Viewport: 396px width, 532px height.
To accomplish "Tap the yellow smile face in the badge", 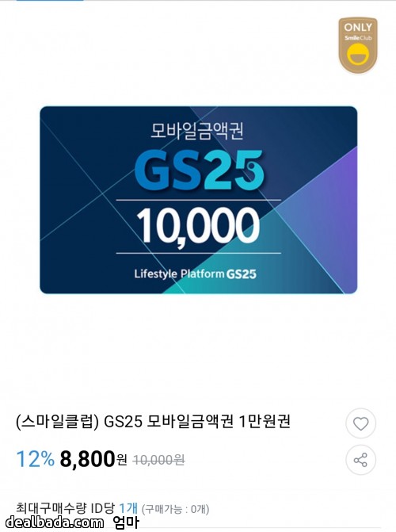I will pos(358,55).
